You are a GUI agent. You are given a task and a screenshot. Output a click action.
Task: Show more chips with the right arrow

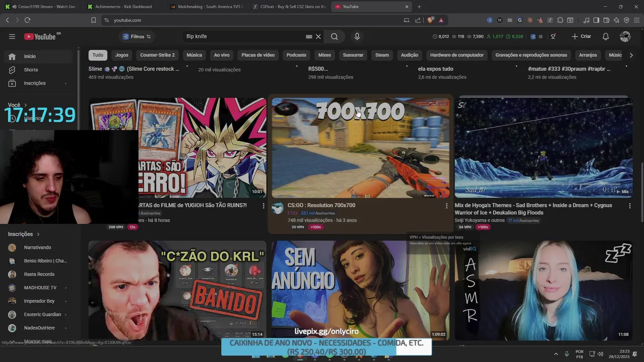(x=631, y=55)
